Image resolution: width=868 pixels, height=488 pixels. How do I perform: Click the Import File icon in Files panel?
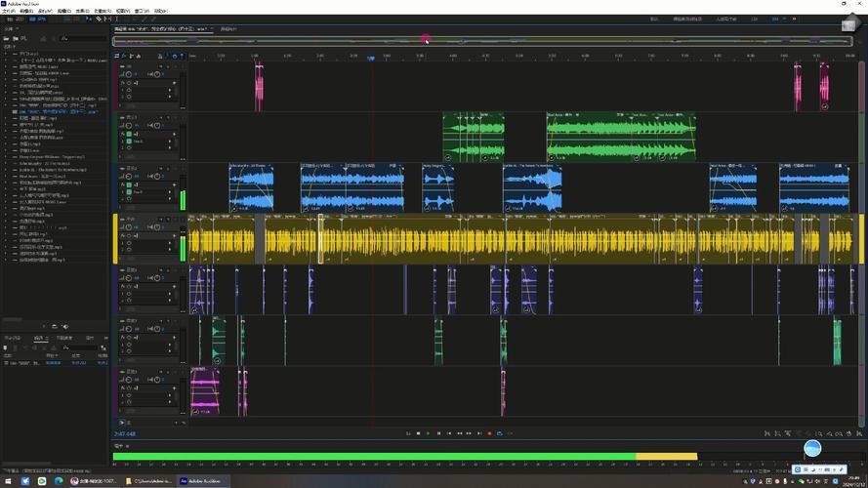16,39
